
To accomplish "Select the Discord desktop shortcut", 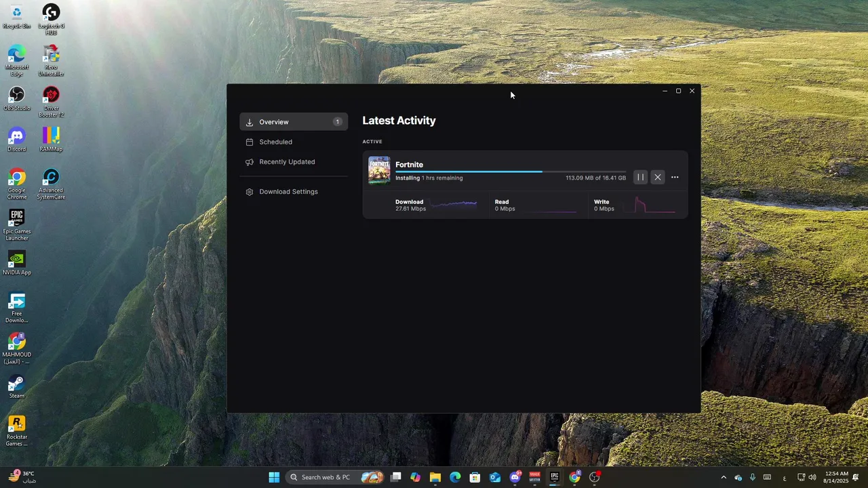I will [16, 140].
